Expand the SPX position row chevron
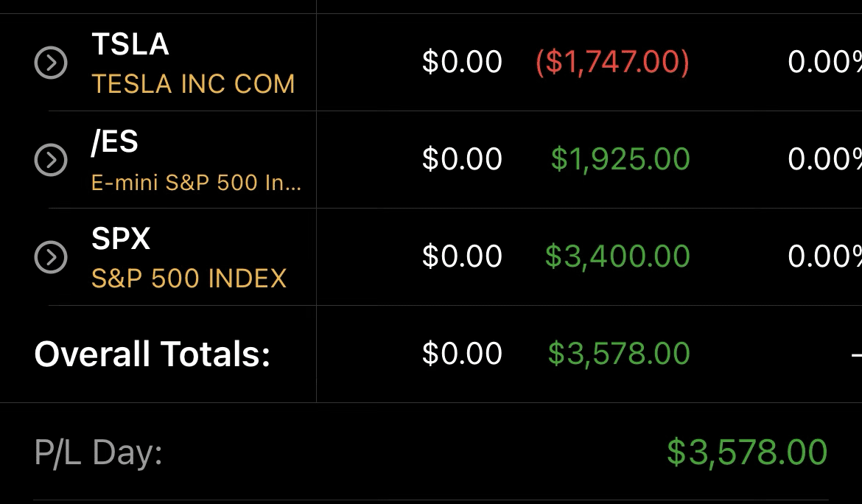 coord(51,257)
